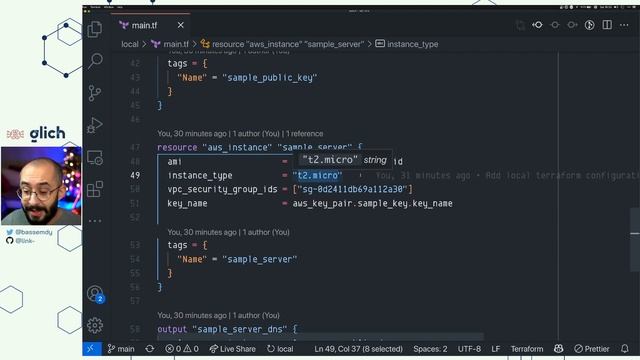
Task: Click the Prettier status item
Action: (591, 349)
